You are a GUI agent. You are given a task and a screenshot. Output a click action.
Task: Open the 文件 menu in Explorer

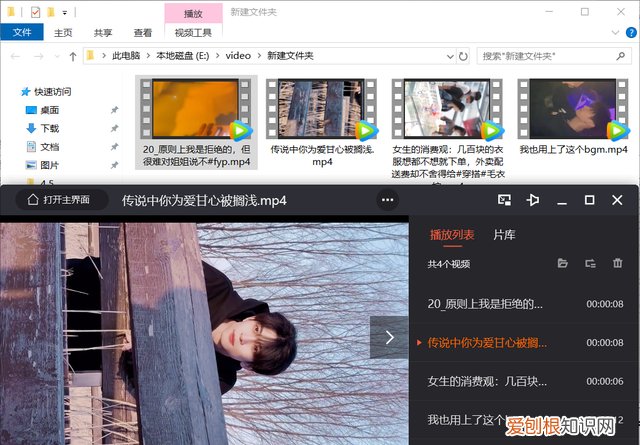coord(22,32)
